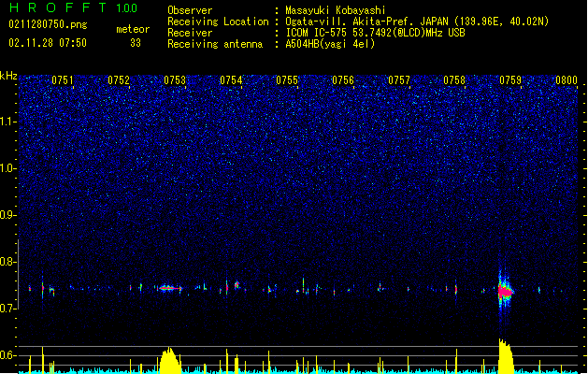
Task: Click the 0753 time marker
Action: tap(175, 79)
